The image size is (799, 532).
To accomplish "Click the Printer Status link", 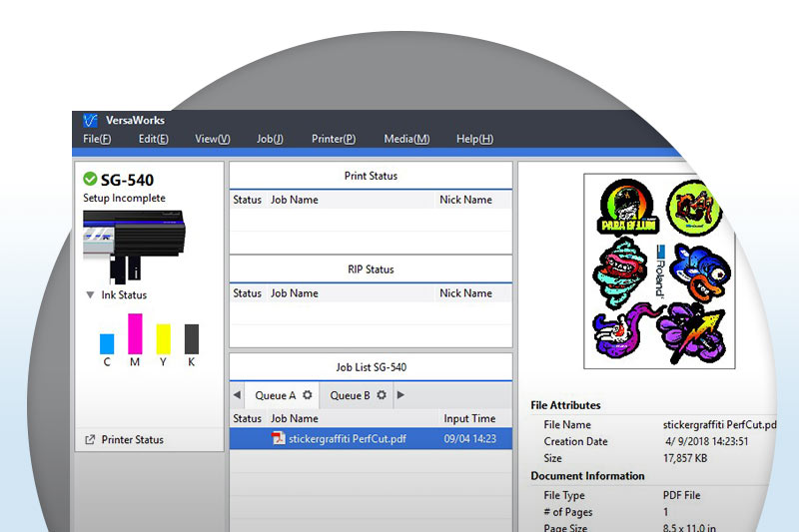I will pyautogui.click(x=132, y=439).
